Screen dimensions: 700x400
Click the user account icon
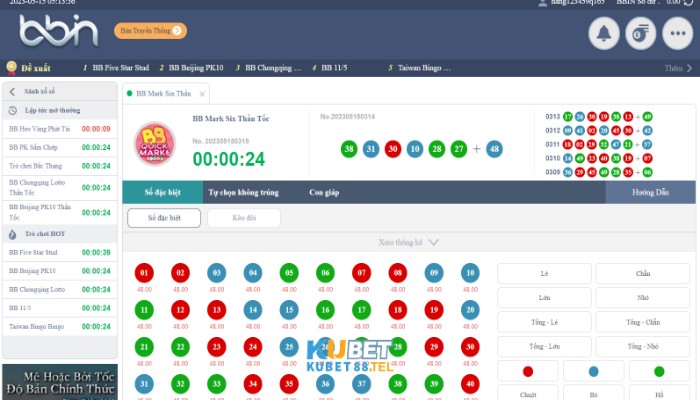[542, 3]
